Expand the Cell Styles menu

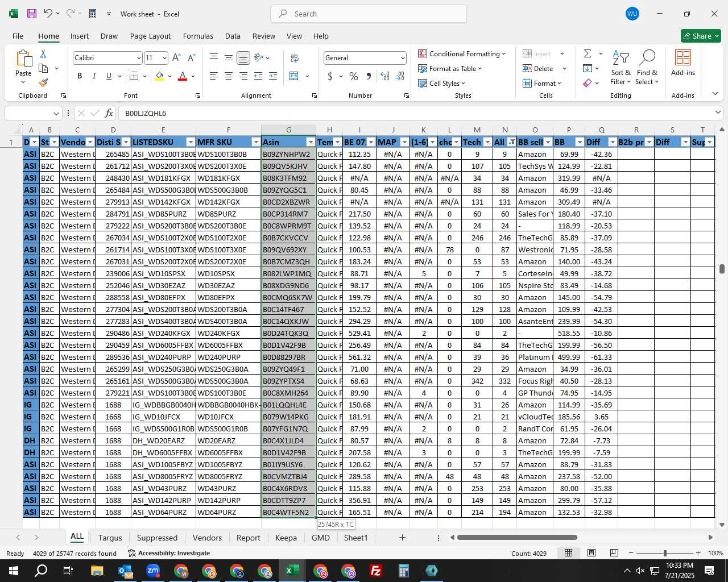point(441,83)
